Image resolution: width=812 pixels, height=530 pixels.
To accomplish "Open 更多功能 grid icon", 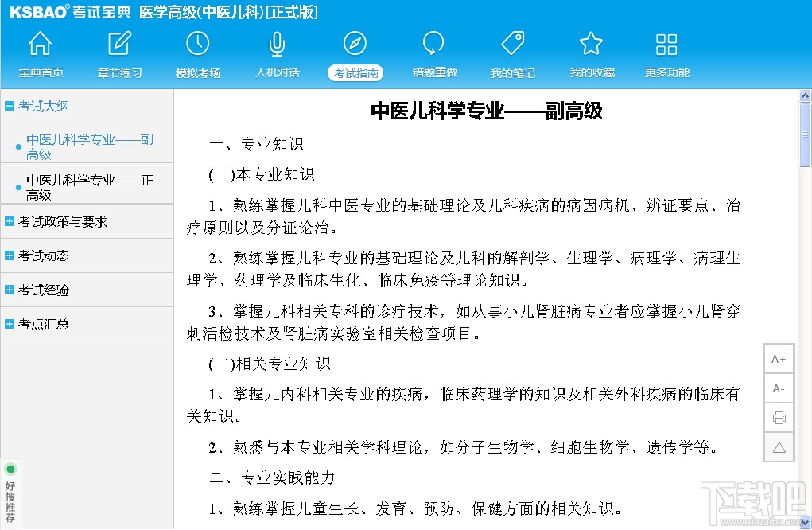I will click(x=666, y=44).
